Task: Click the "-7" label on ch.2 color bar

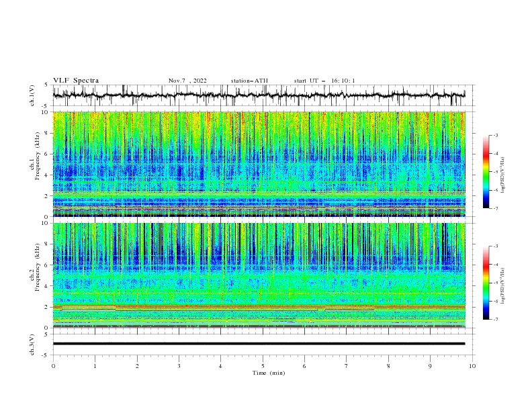Action: click(x=495, y=319)
